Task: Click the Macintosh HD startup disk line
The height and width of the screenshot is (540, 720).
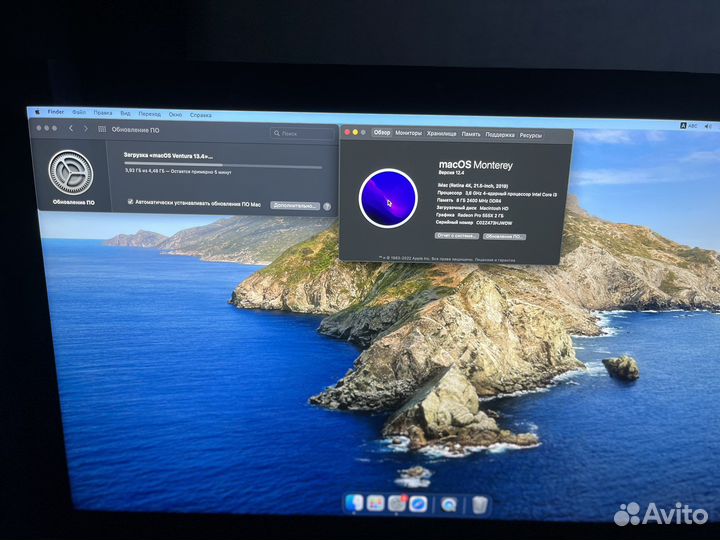Action: click(472, 208)
